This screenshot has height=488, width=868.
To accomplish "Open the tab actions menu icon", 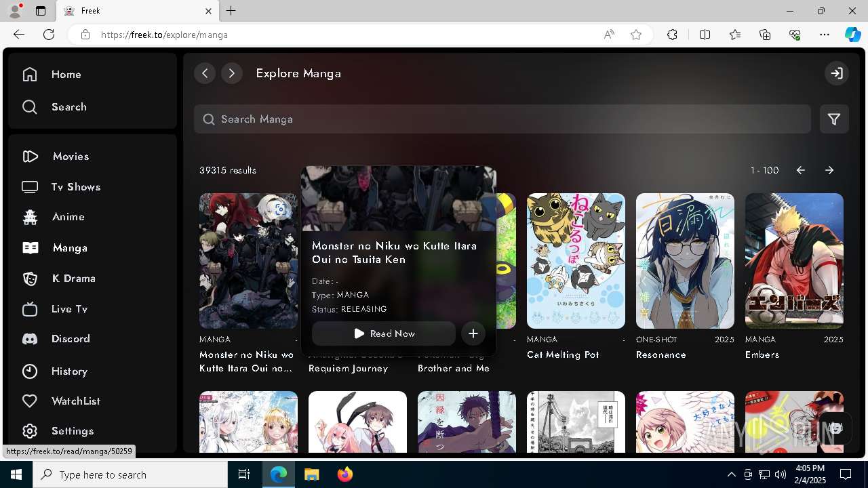I will 41,11.
